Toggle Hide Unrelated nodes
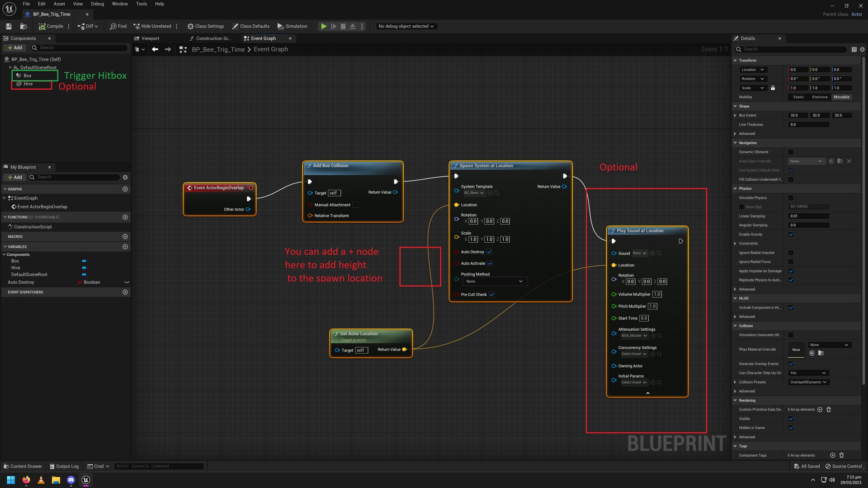Viewport: 868px width, 488px height. tap(153, 26)
